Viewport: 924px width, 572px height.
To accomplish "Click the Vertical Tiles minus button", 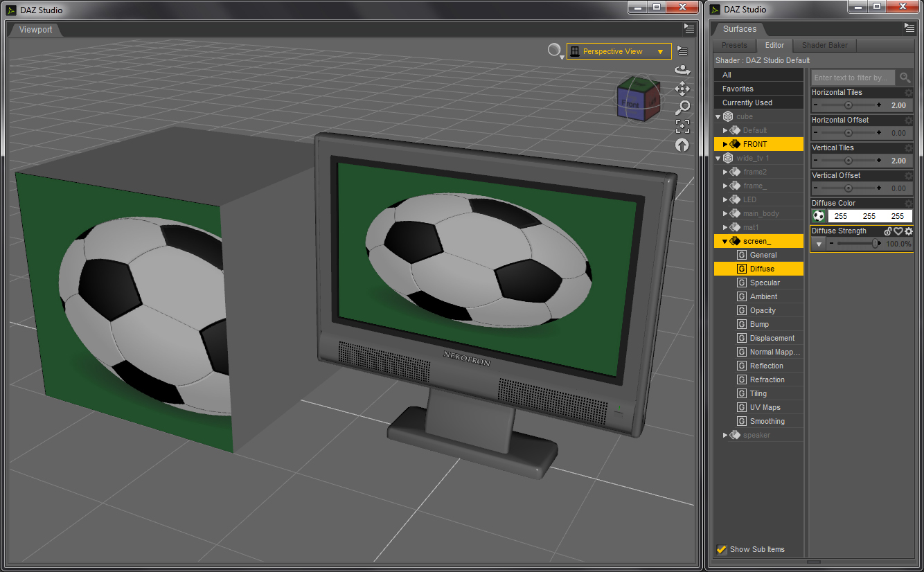I will (816, 161).
